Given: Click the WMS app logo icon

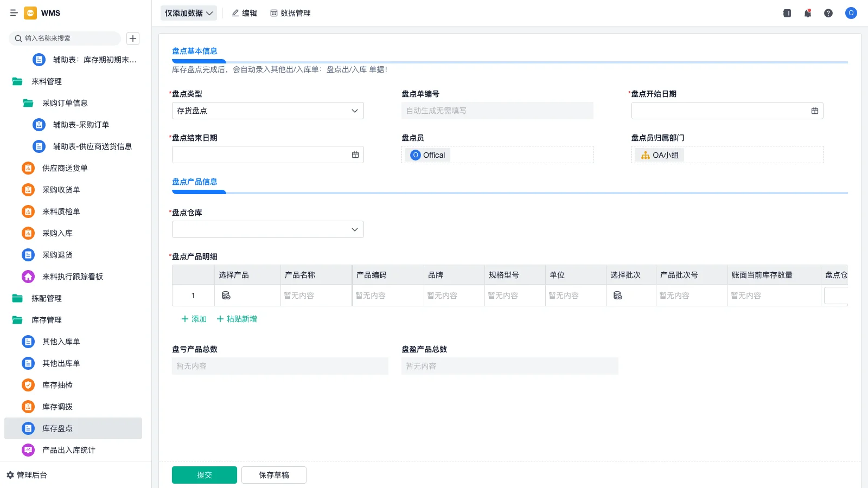Looking at the screenshot, I should [30, 13].
